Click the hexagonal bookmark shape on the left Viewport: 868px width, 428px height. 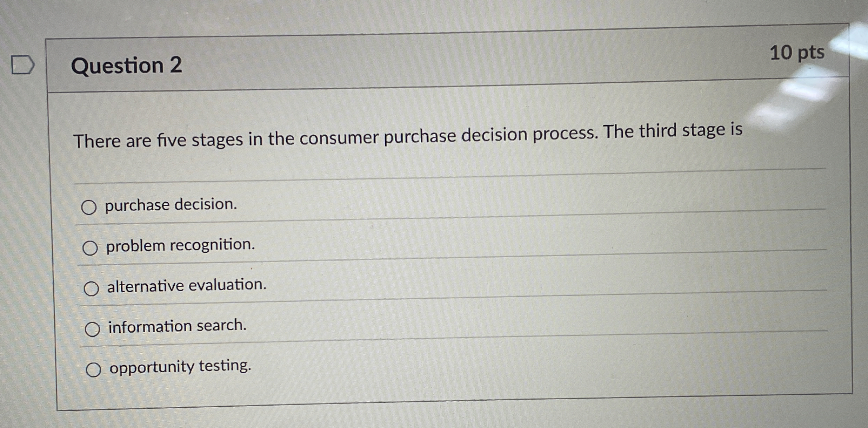tap(22, 65)
